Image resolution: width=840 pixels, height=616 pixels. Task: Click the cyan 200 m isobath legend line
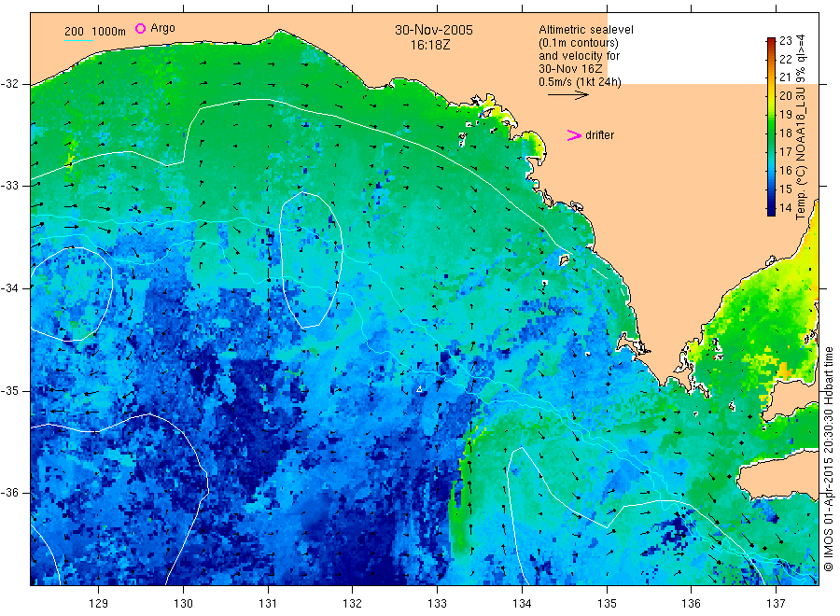point(78,40)
